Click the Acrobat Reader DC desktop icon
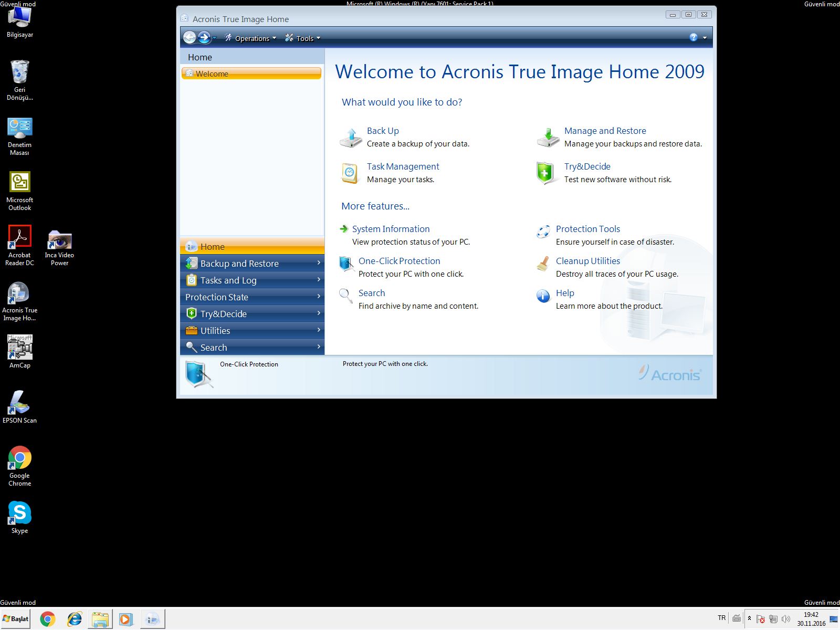840x630 pixels. 20,246
